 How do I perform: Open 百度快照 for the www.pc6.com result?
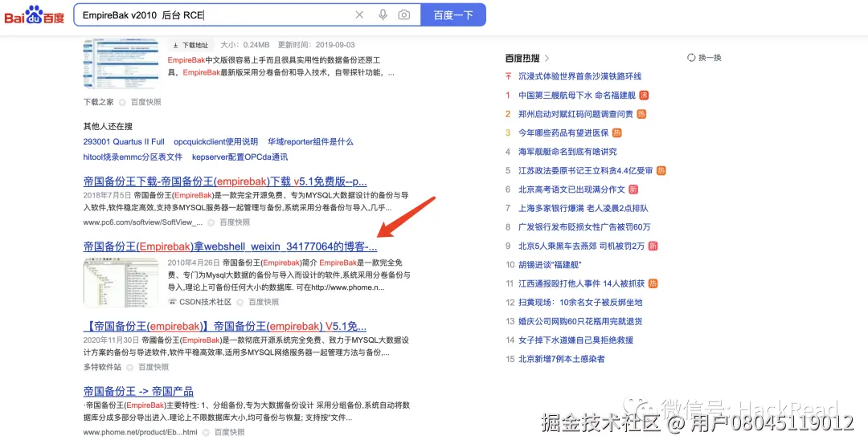235,222
